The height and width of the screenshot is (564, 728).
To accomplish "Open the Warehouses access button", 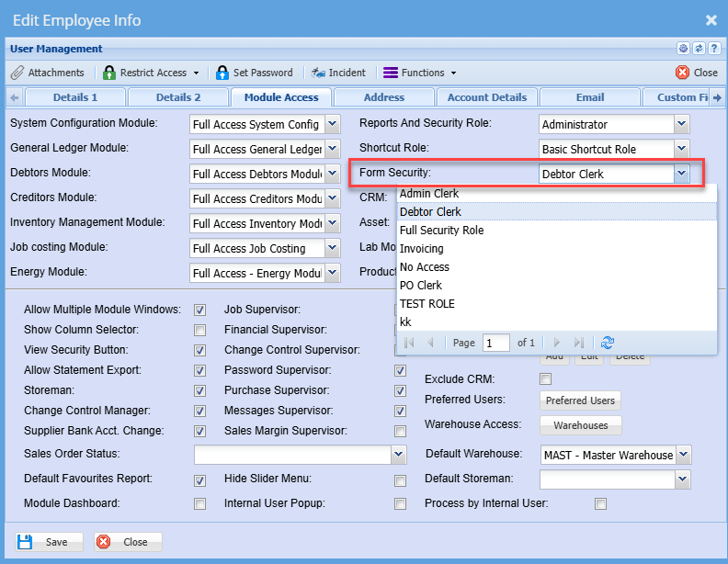I will [580, 425].
